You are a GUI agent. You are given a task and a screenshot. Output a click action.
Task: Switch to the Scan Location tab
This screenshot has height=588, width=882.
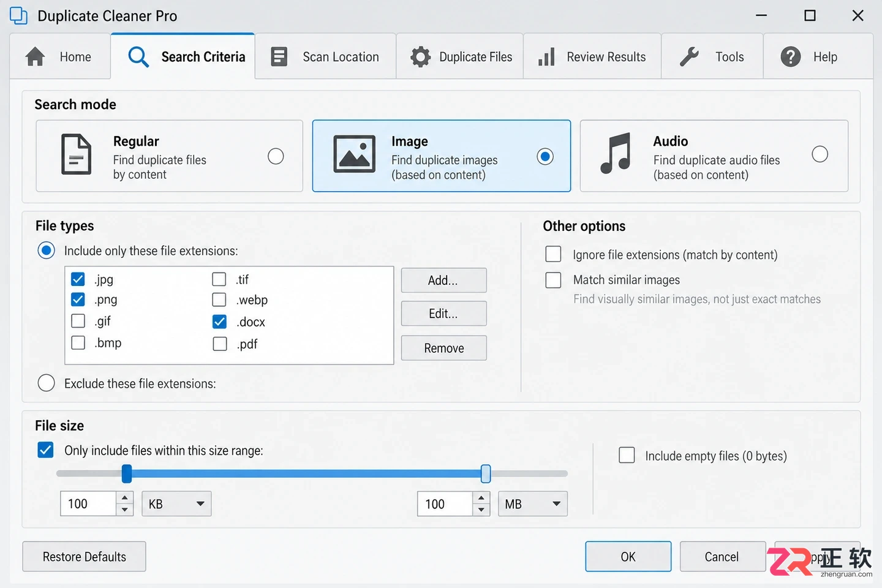[325, 56]
